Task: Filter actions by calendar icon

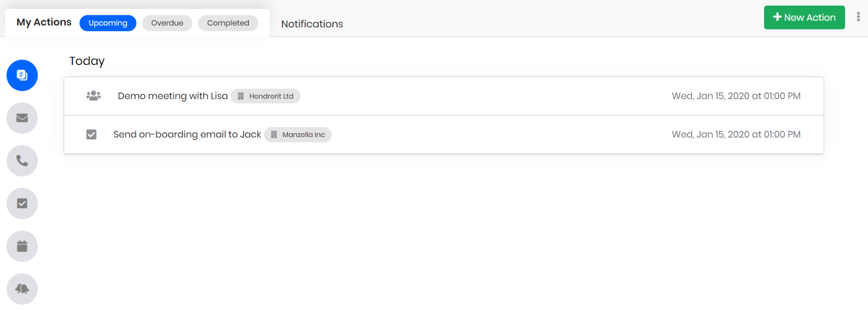Action: 22,246
